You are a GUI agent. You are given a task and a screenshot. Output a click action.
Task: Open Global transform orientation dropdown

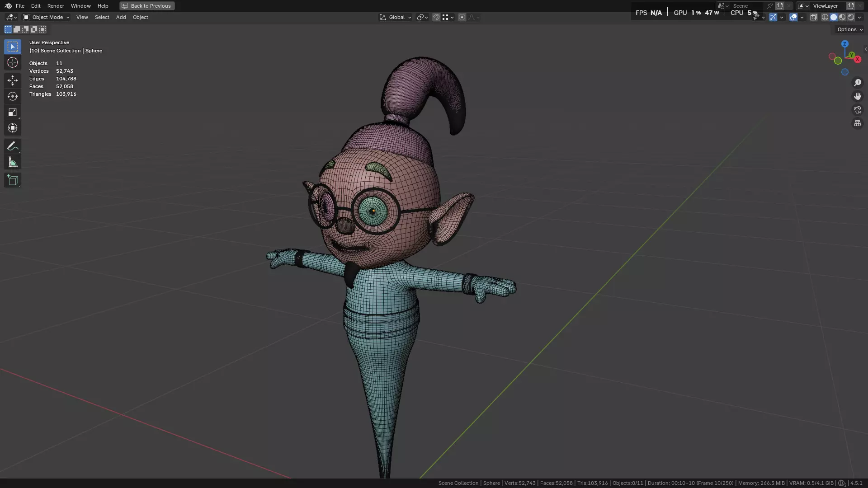click(x=396, y=17)
